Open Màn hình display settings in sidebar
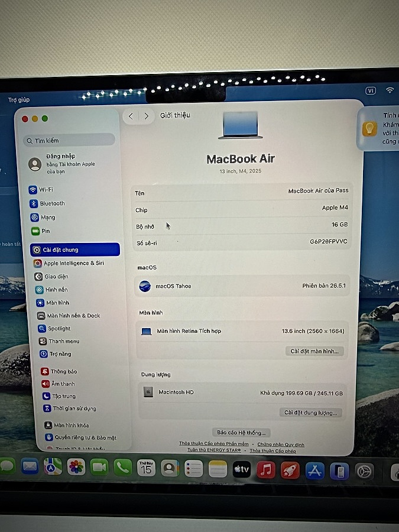The height and width of the screenshot is (532, 399). coord(53,303)
